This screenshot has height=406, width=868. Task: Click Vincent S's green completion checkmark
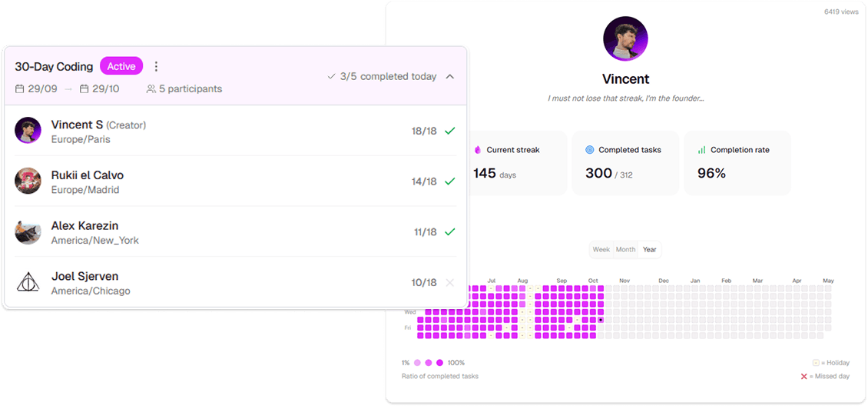450,131
